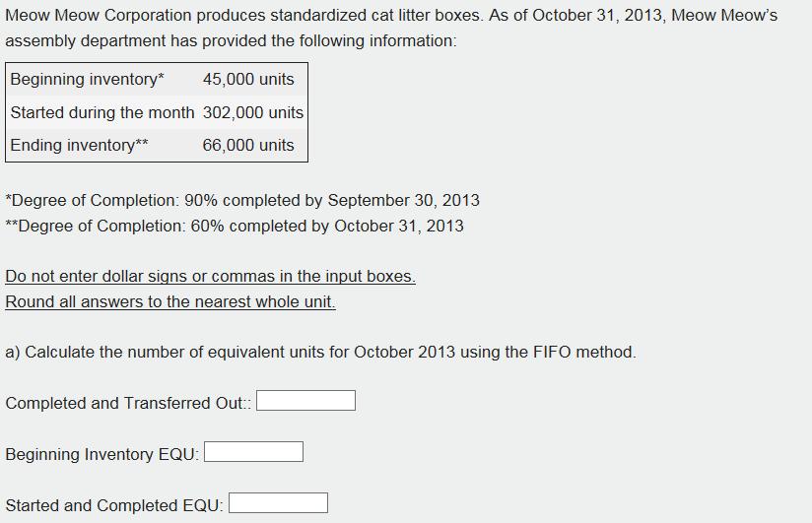This screenshot has width=812, height=523.
Task: Click 'Round all answers' underlined instruction
Action: tap(170, 301)
